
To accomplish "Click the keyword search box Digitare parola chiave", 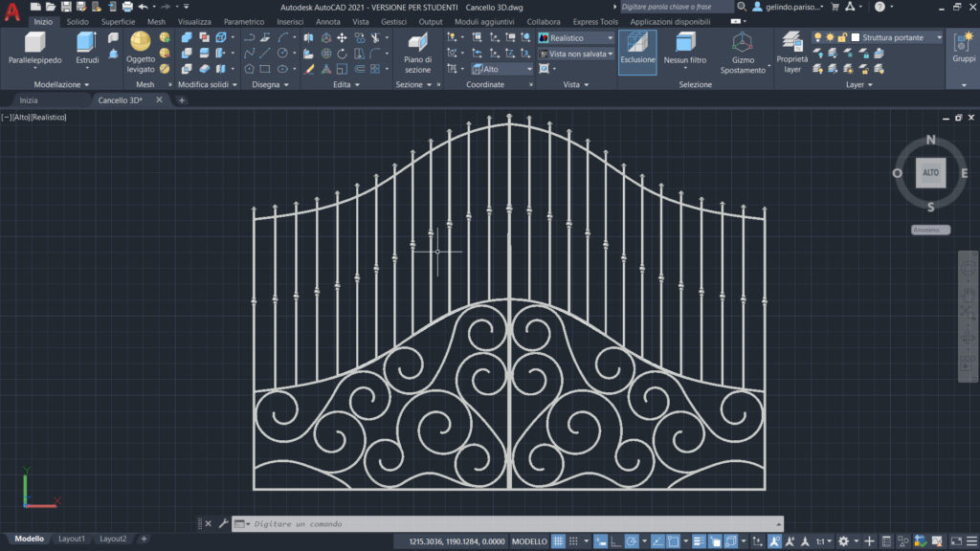I will coord(676,7).
